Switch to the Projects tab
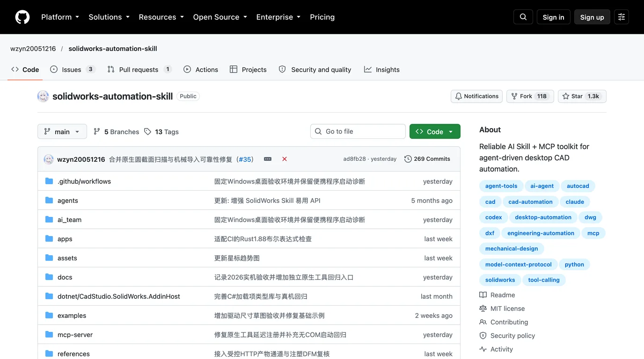Screen dimensions: 644x359 (248, 70)
